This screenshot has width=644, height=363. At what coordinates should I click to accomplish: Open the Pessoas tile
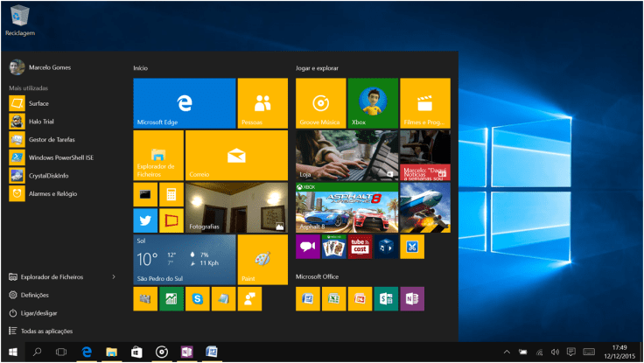coord(262,103)
